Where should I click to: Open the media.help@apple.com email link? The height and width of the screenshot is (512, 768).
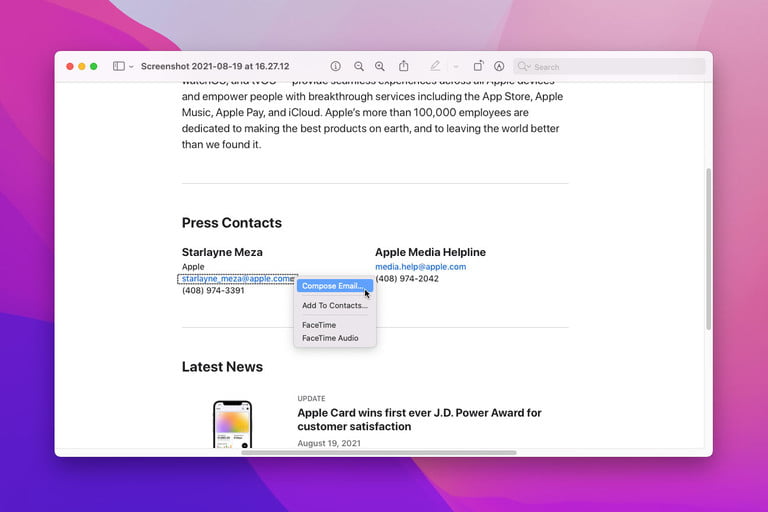tap(421, 267)
